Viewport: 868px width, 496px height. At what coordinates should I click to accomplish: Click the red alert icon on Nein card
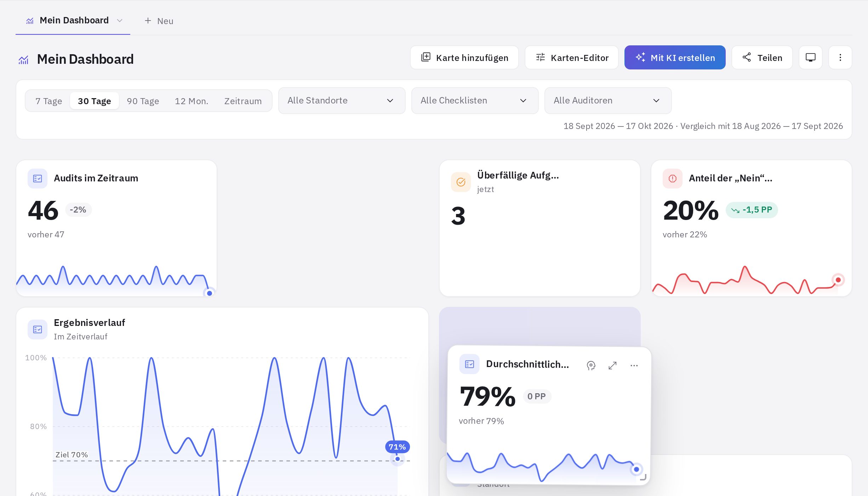(673, 178)
